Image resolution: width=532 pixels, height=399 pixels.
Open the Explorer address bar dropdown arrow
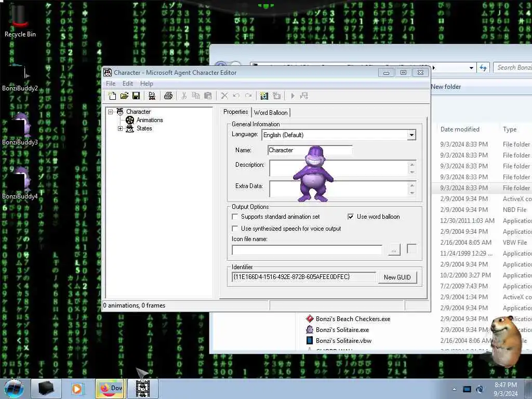pos(471,68)
